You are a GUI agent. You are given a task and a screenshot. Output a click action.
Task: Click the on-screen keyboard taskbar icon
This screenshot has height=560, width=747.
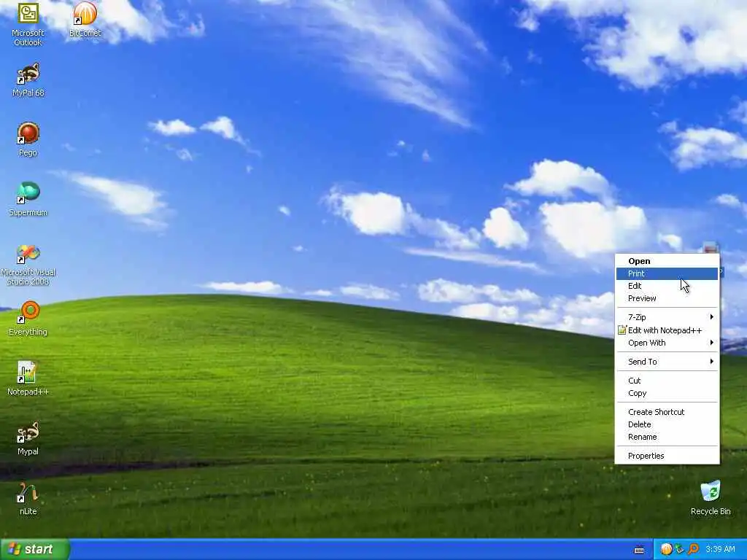click(639, 550)
